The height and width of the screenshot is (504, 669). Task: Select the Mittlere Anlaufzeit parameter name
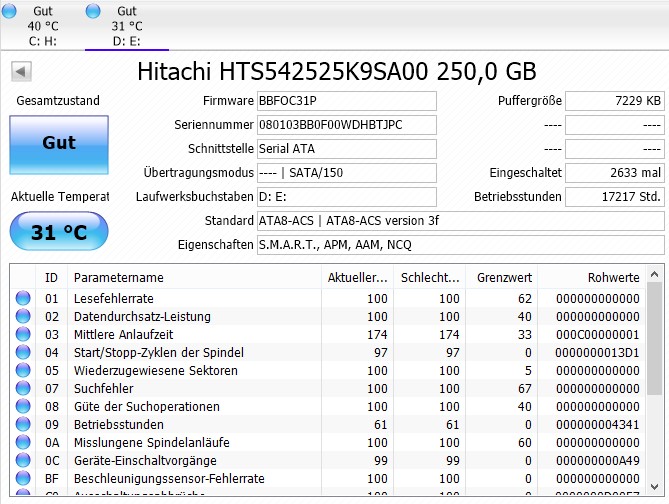pyautogui.click(x=123, y=335)
